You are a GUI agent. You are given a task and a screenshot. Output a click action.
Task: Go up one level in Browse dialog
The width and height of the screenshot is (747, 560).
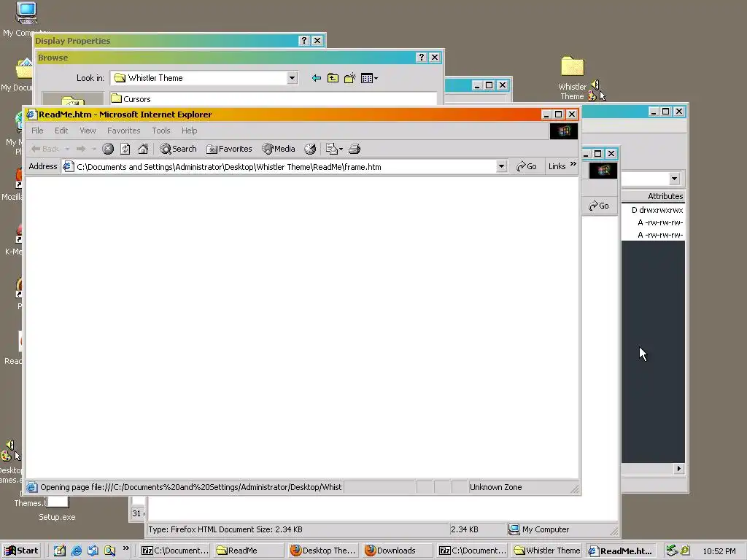click(x=333, y=78)
